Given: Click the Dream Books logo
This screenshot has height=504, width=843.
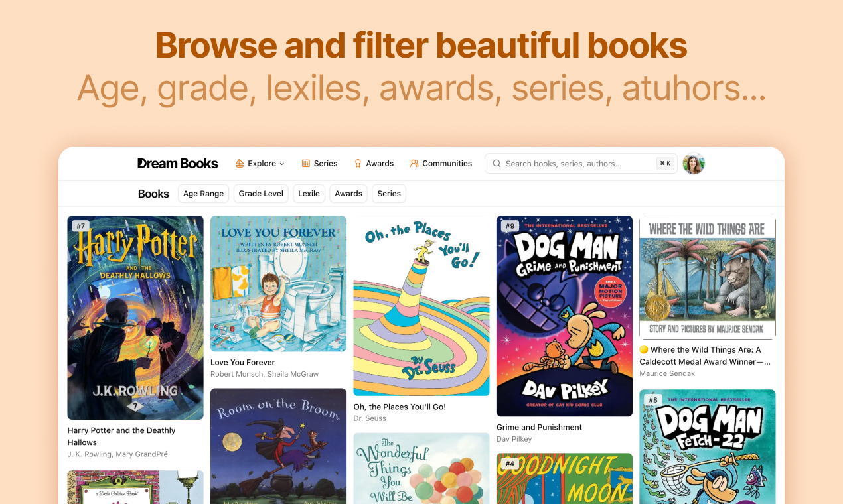Looking at the screenshot, I should [177, 164].
